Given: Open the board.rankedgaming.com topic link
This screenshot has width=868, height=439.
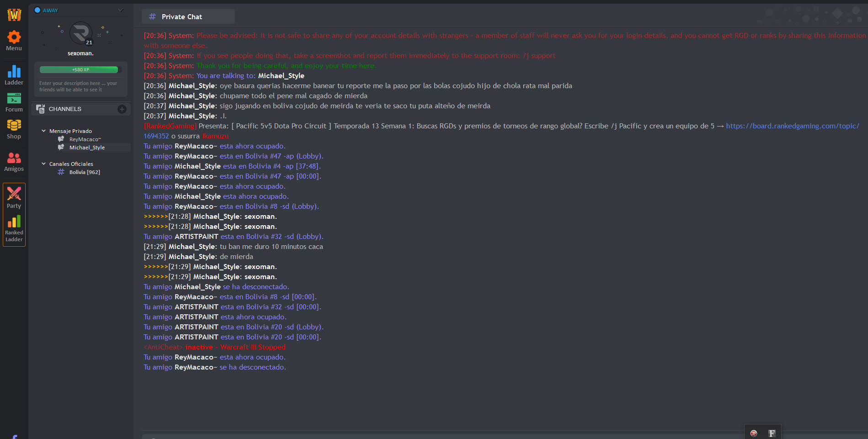Looking at the screenshot, I should tap(793, 126).
